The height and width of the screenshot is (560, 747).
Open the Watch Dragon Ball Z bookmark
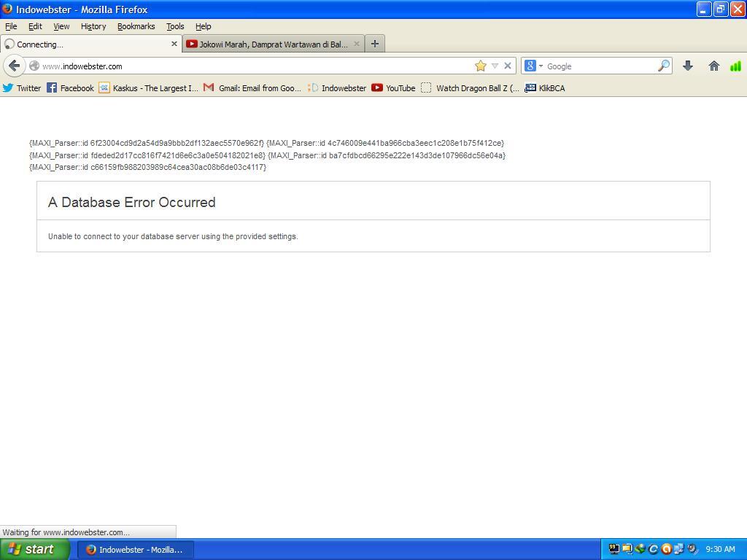coord(471,88)
